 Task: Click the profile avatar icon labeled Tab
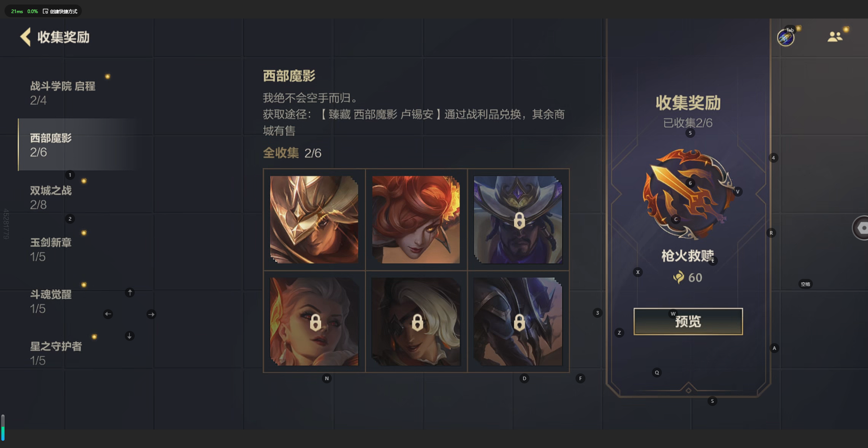point(786,38)
